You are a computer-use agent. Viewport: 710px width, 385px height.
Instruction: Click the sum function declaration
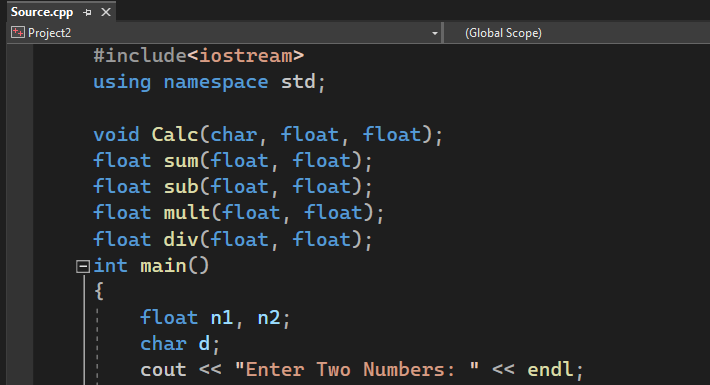233,161
